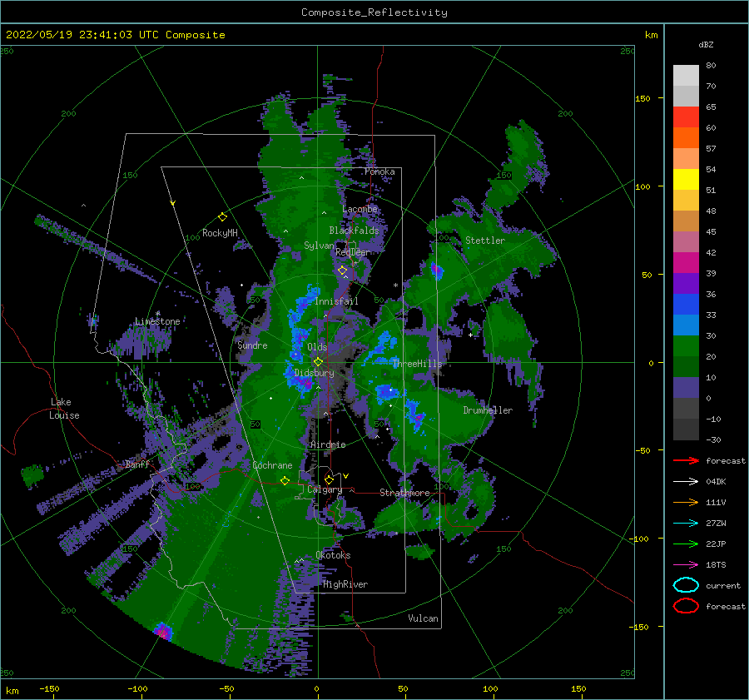This screenshot has width=749, height=700.
Task: Click the 51 dBZ yellow color swatch
Action: (686, 179)
